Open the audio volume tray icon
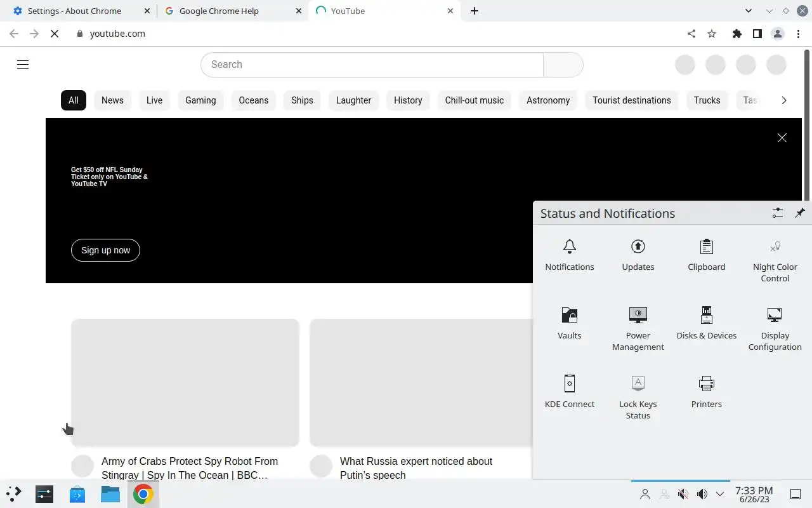 pyautogui.click(x=702, y=494)
